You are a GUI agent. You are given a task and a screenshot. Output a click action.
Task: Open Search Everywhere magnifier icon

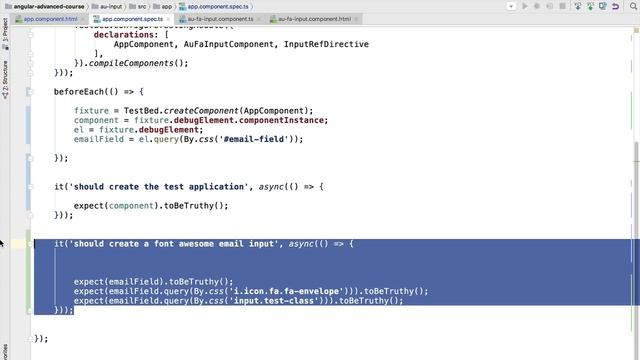(x=633, y=6)
